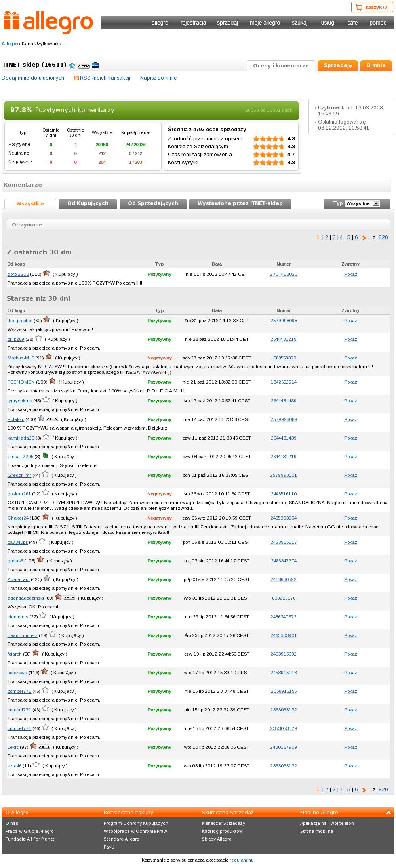This screenshot has height=868, width=396.
Task: Click the blue star next to Agata_aqi
Action: coord(47,578)
